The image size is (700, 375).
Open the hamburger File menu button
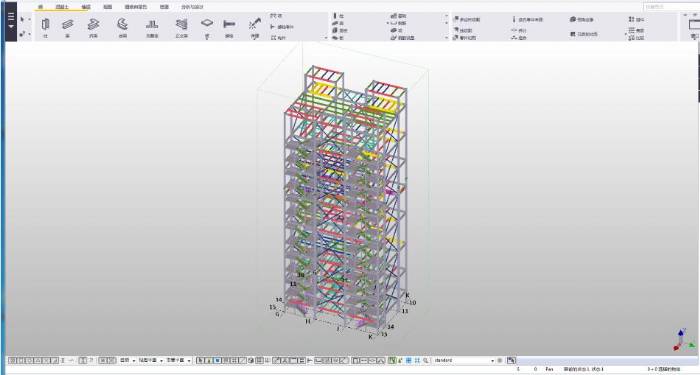point(11,21)
